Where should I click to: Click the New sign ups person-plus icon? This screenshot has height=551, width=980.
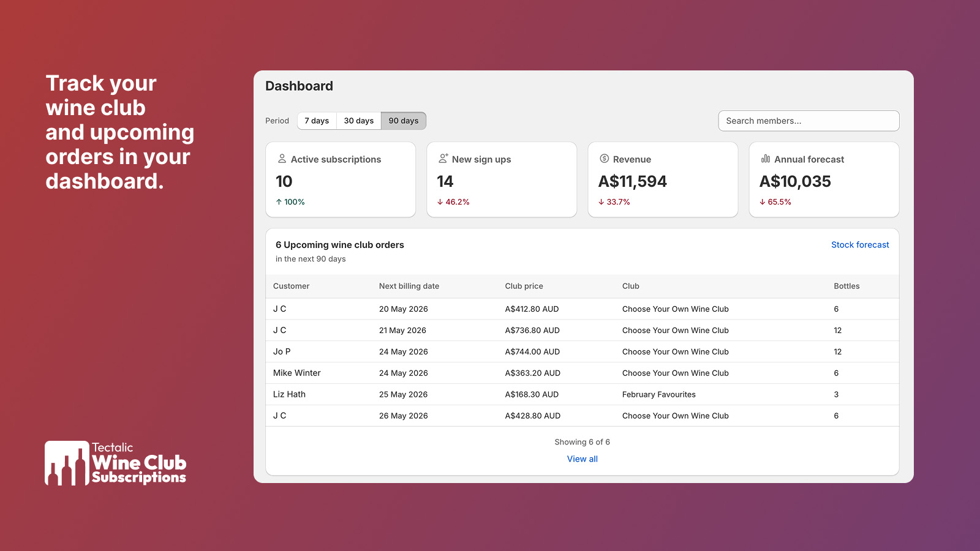[443, 159]
